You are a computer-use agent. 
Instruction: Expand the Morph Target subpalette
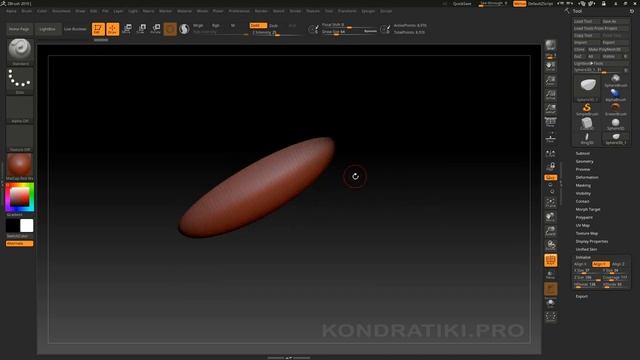tap(588, 209)
